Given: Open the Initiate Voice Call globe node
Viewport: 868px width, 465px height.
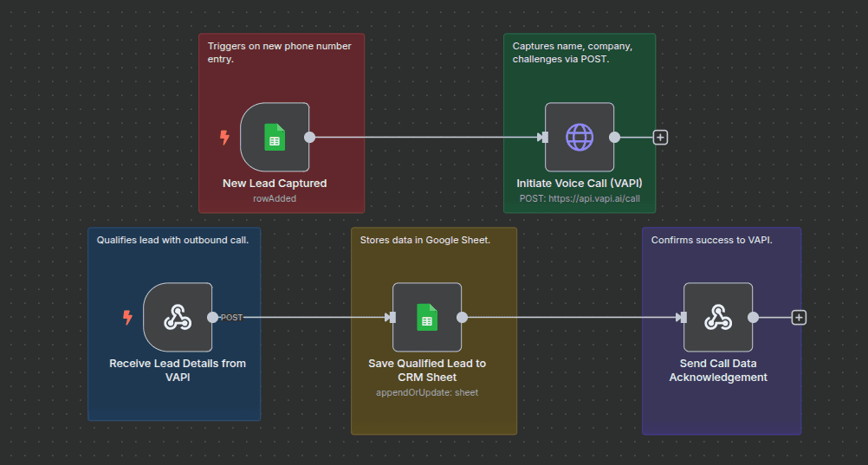Looking at the screenshot, I should click(580, 137).
